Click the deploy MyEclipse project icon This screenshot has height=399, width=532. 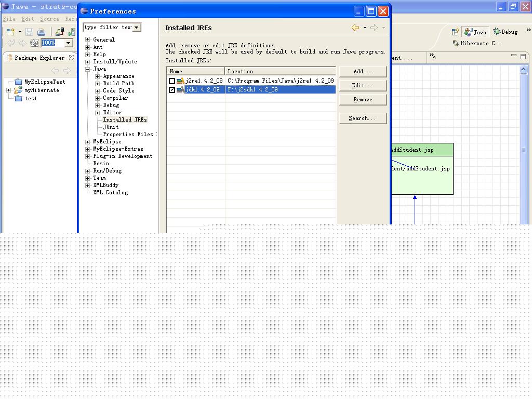pyautogui.click(x=60, y=32)
